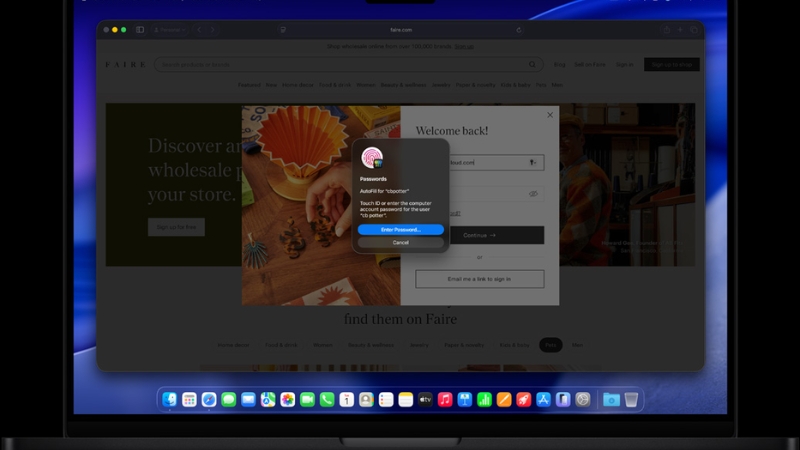Toggle the Safari sidebar icon
Screen dimensions: 800x450
coord(140,30)
